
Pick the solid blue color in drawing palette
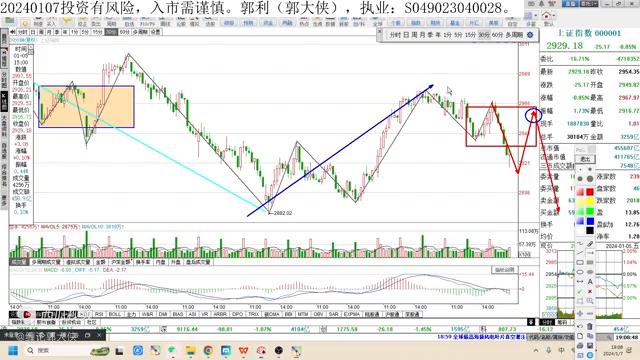pos(590,221)
